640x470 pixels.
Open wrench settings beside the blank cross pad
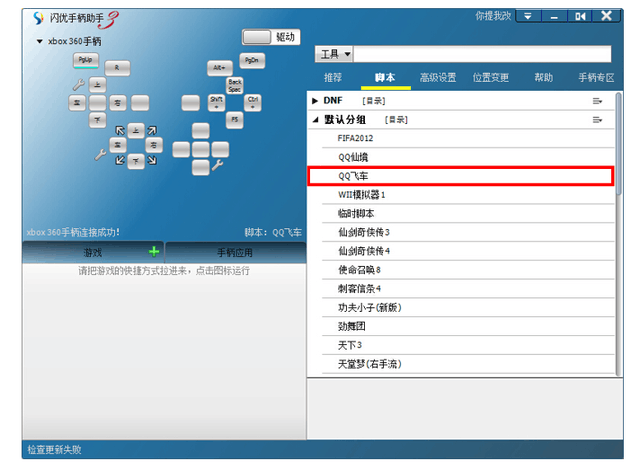[218, 165]
